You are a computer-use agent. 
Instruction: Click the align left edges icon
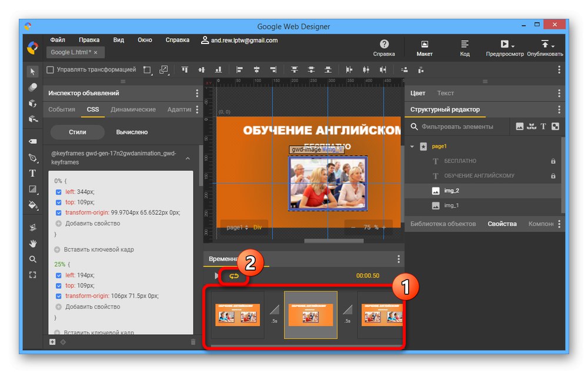[x=239, y=70]
